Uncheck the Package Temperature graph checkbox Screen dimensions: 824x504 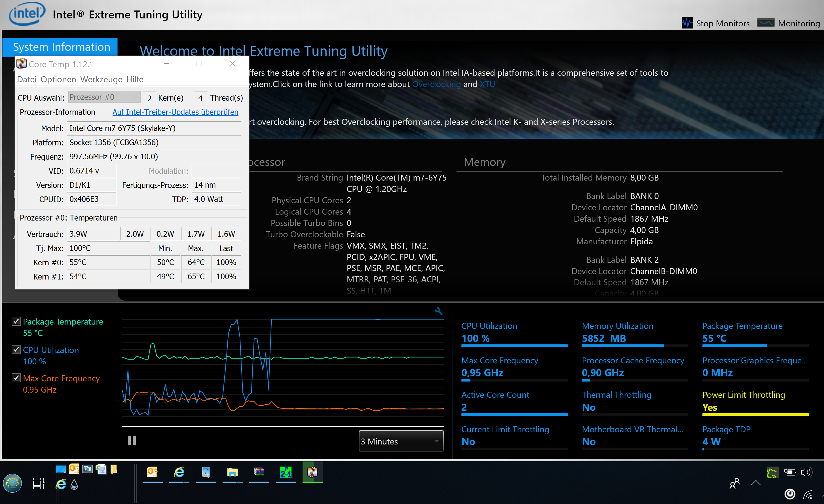coord(16,321)
